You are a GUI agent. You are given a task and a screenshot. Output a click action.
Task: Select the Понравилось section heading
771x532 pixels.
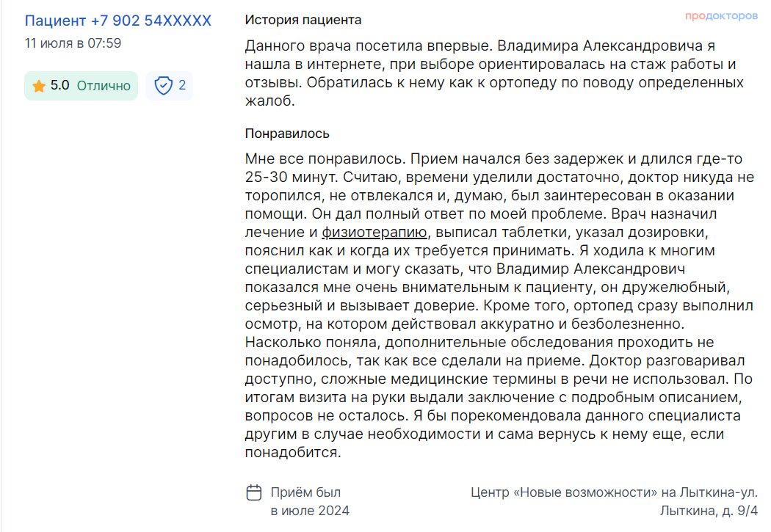(287, 134)
